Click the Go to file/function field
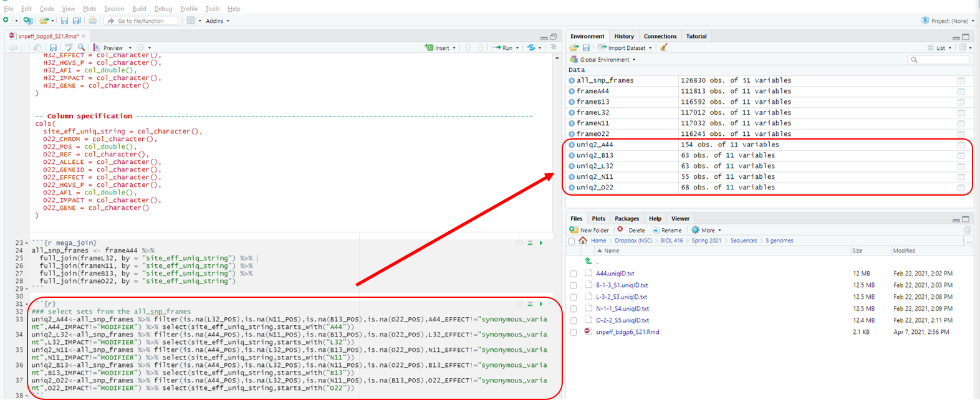980x400 pixels. (x=141, y=21)
